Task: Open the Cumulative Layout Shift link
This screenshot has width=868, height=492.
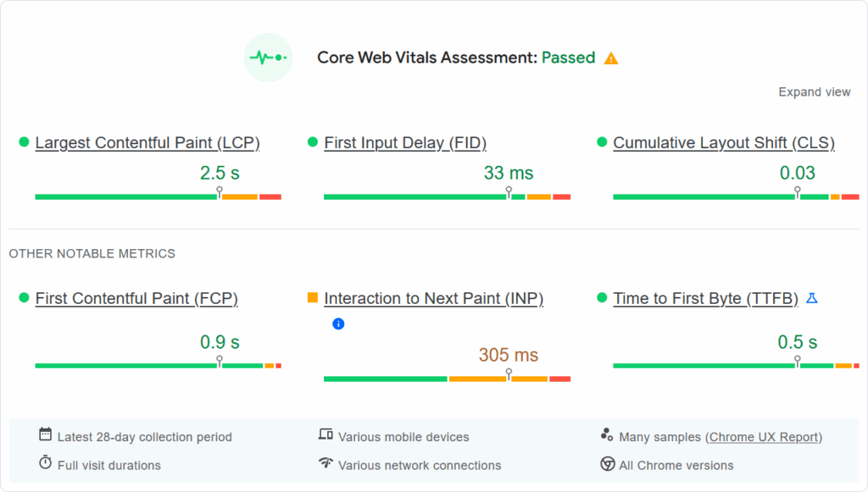Action: 723,142
